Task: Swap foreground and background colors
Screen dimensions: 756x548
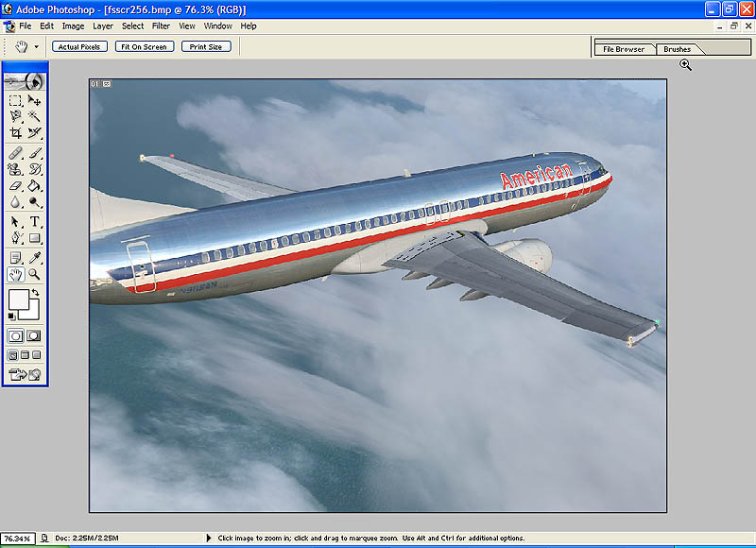Action: click(x=35, y=294)
